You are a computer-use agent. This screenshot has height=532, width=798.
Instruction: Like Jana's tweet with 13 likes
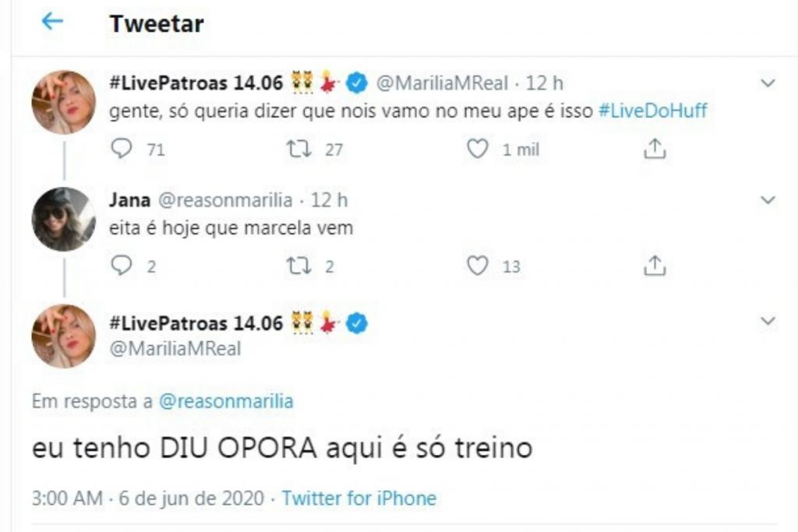477,266
